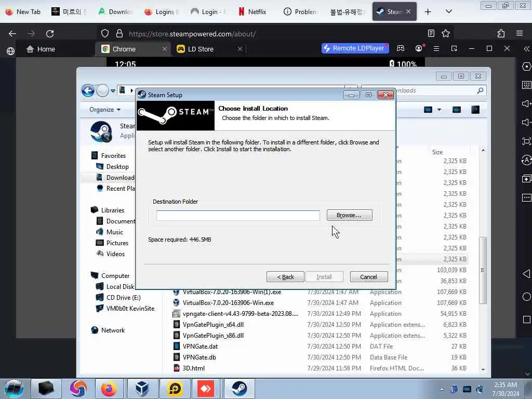Click the LDPlayer fullscreen icon

coord(526,141)
